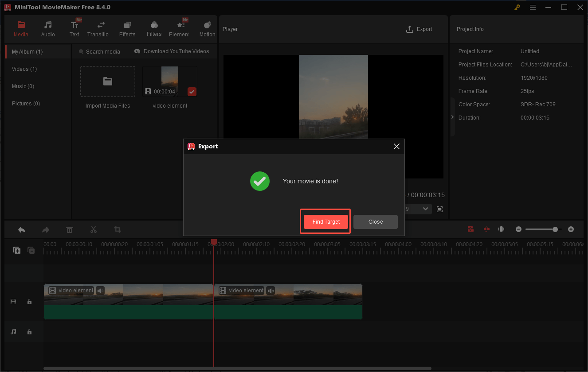Screen dimensions: 588x372
Task: Click the Crop tool below the player
Action: click(x=117, y=229)
